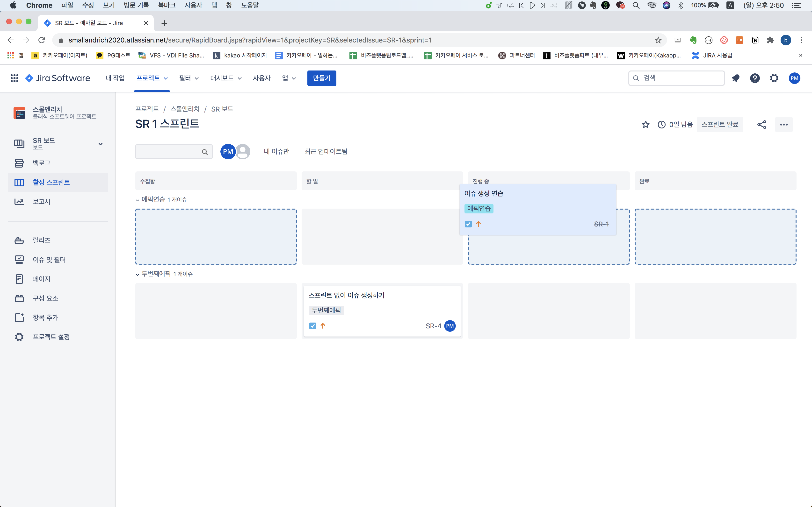Open the 대시보드 dropdown menu
The height and width of the screenshot is (507, 812).
pos(225,78)
